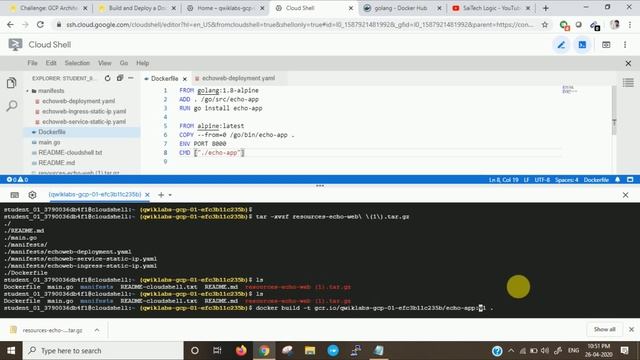Open Cloud Shell three-dot more menu
The height and width of the screenshot is (360, 640).
coord(625,45)
